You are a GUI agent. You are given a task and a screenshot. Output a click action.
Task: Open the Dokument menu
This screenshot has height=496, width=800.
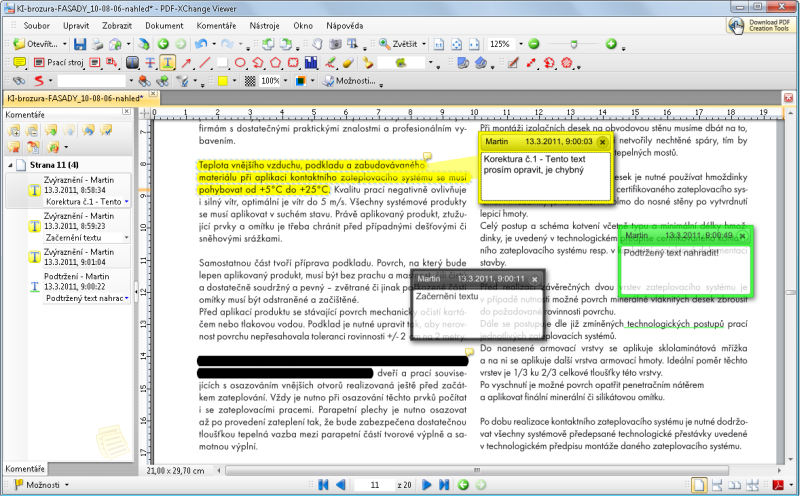[164, 26]
